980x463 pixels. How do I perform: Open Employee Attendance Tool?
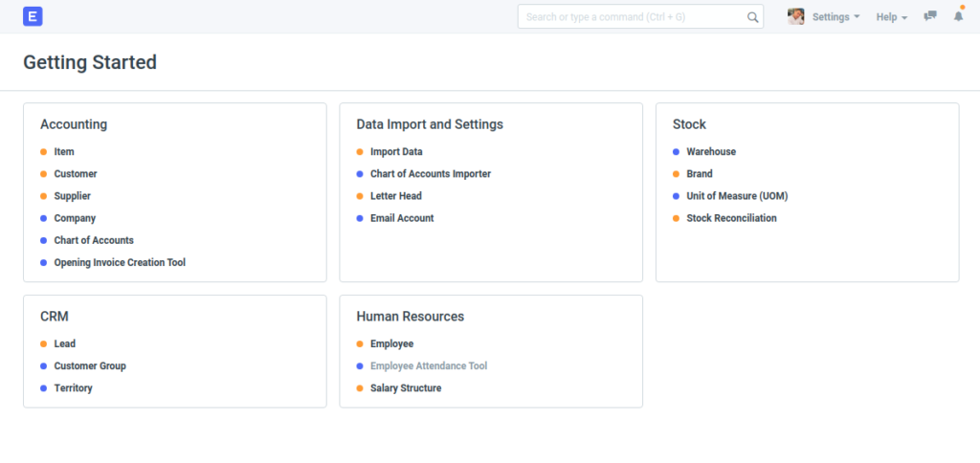click(429, 366)
